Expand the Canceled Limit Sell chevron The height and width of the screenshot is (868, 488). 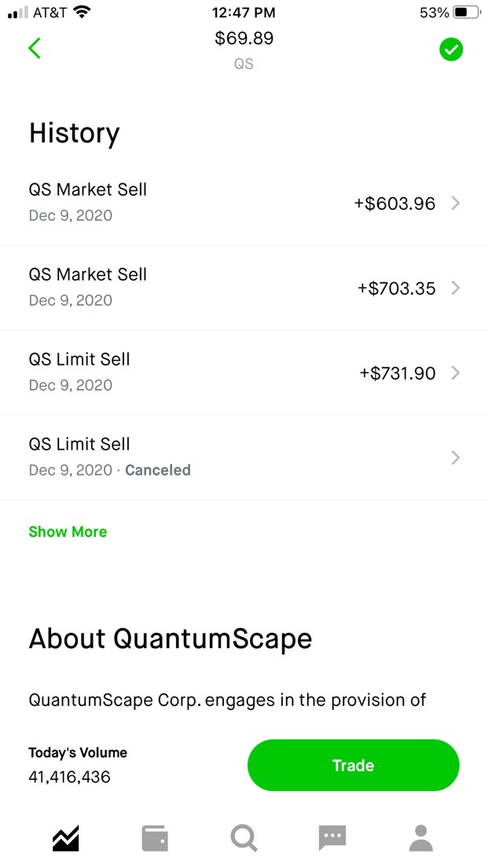click(x=455, y=458)
